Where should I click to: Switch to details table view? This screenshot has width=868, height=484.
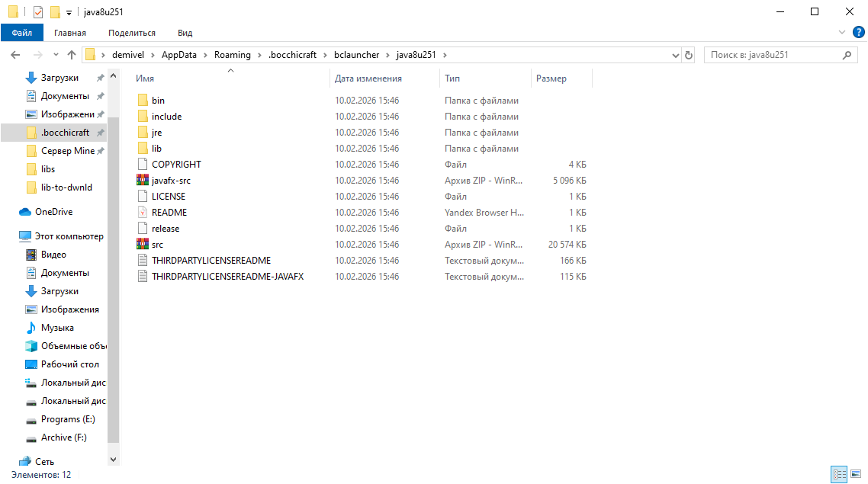click(x=840, y=474)
